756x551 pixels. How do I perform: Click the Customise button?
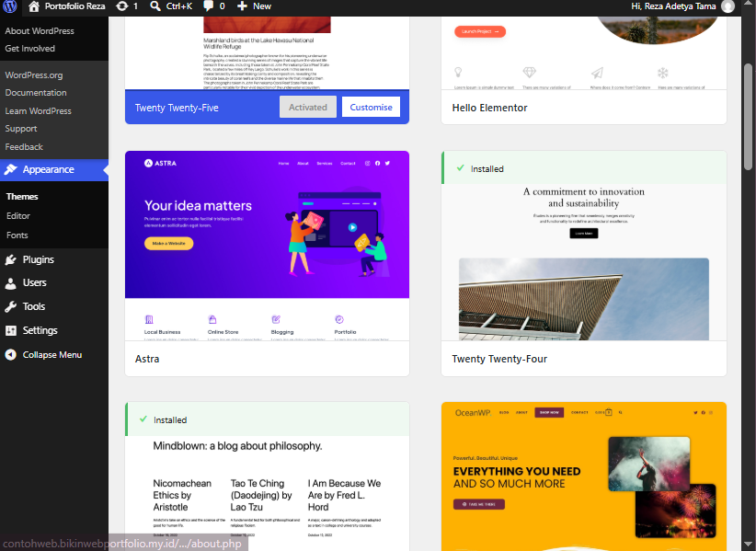tap(371, 107)
